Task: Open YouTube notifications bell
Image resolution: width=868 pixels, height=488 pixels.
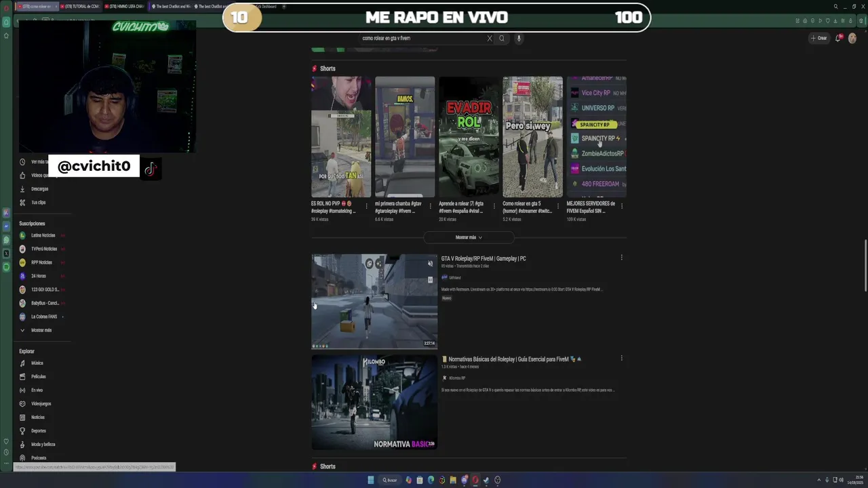Action: click(838, 38)
